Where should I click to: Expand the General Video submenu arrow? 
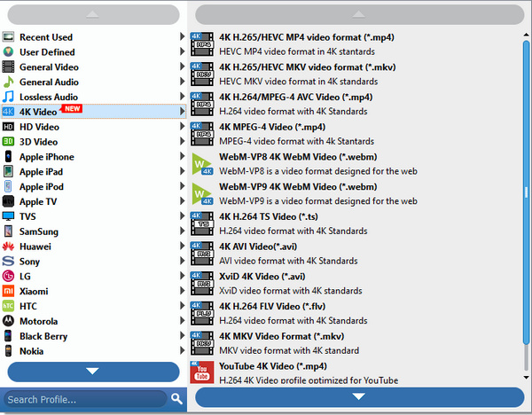(182, 67)
